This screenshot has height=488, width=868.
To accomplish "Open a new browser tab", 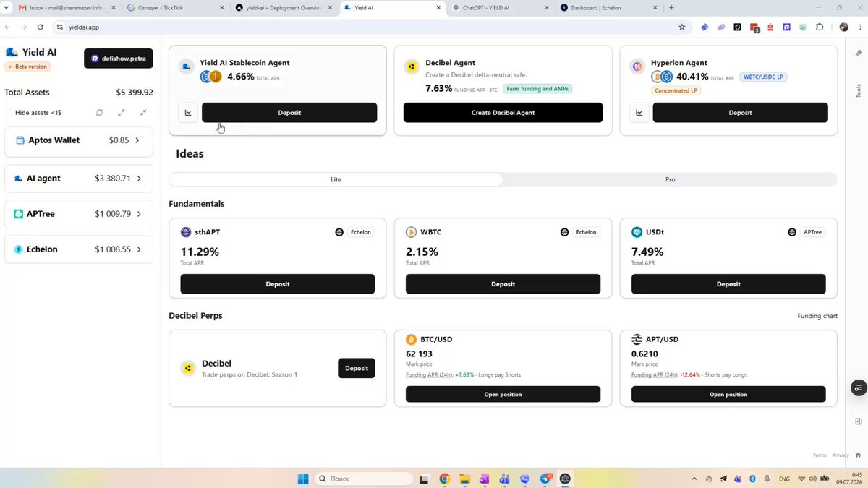I will pos(671,8).
